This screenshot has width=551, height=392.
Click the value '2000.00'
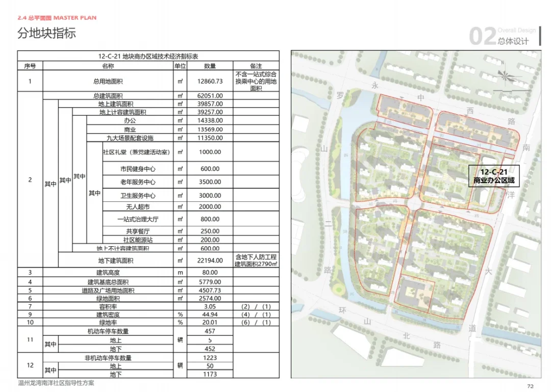pyautogui.click(x=210, y=207)
